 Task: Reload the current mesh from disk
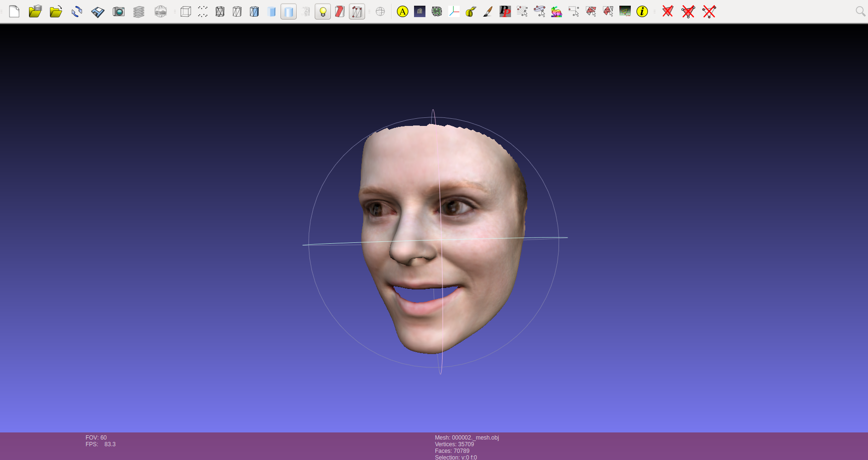point(77,11)
